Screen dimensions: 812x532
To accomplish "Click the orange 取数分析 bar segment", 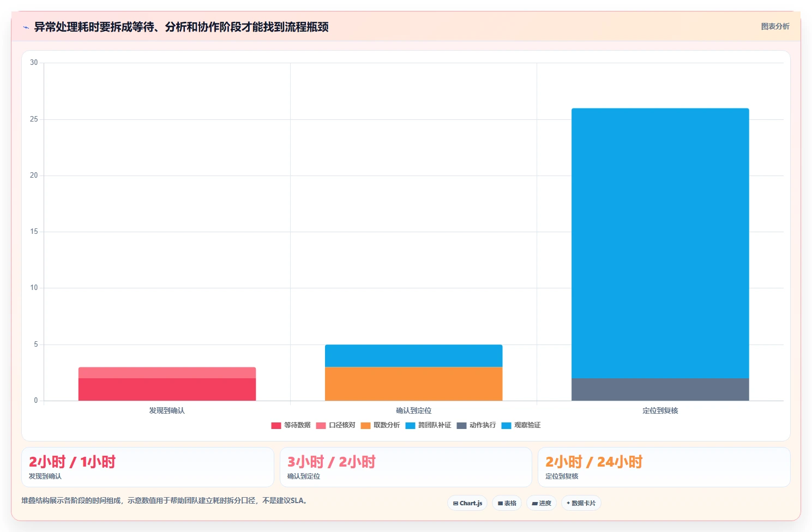I will point(413,384).
